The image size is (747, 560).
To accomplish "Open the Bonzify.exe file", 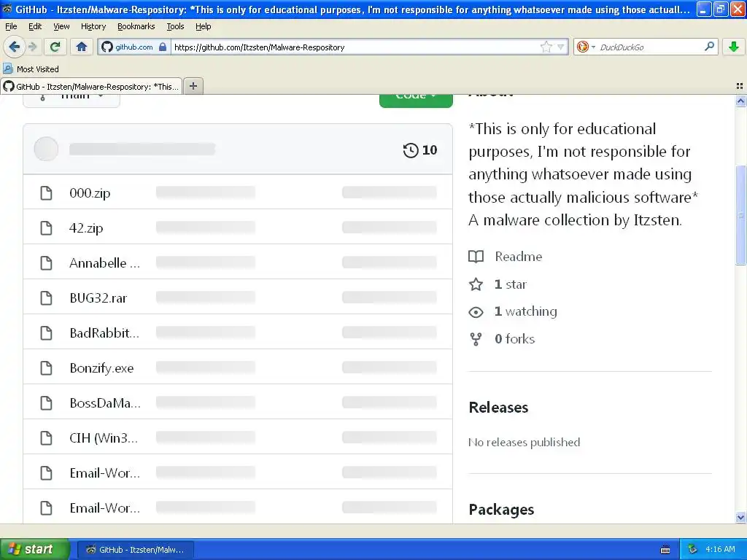I will click(x=101, y=368).
